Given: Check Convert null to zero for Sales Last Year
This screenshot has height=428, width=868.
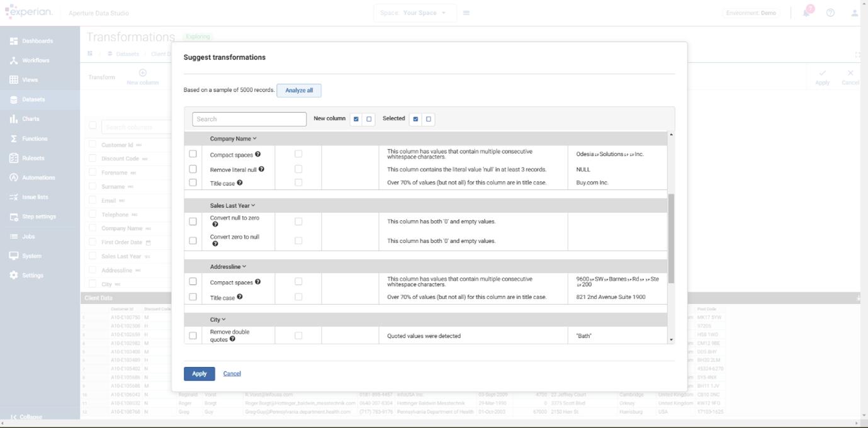Looking at the screenshot, I should (193, 221).
